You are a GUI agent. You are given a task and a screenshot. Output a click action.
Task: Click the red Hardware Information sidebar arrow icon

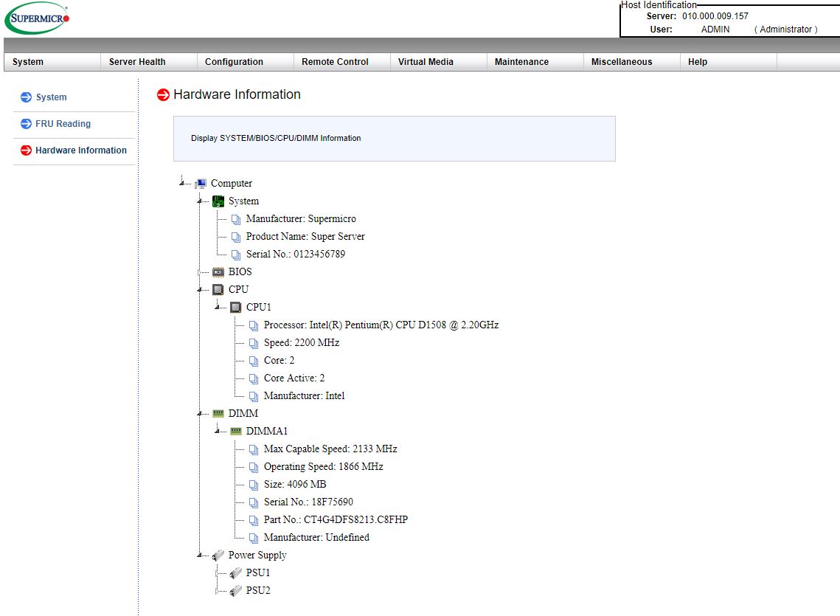point(26,150)
